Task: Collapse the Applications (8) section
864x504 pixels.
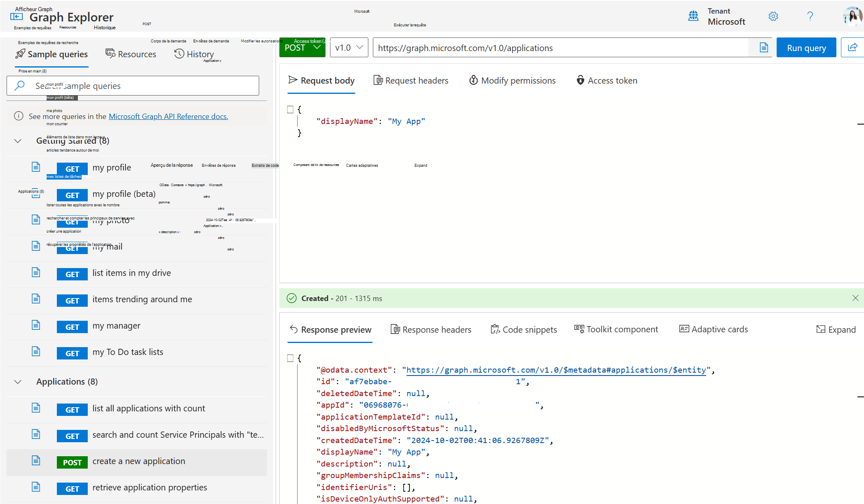Action: click(18, 381)
